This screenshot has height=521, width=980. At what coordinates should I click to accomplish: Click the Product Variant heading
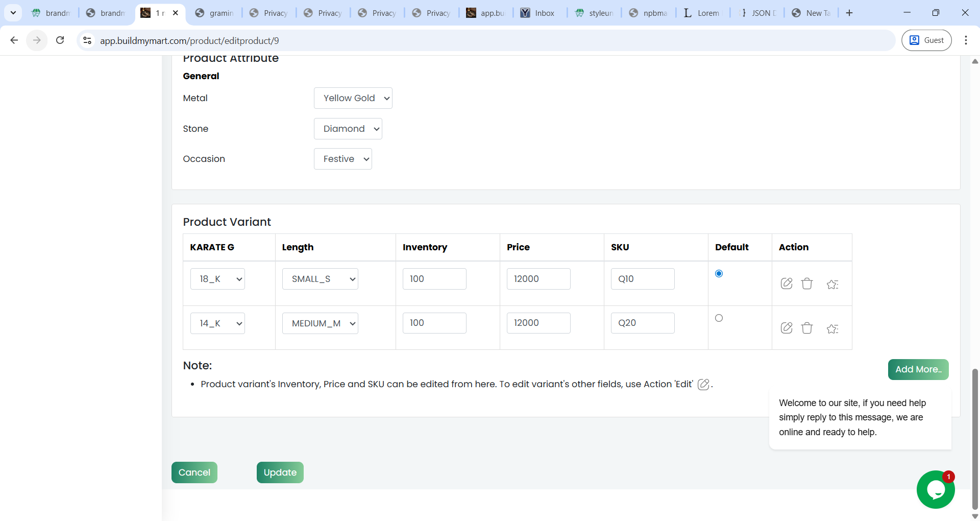pos(227,222)
